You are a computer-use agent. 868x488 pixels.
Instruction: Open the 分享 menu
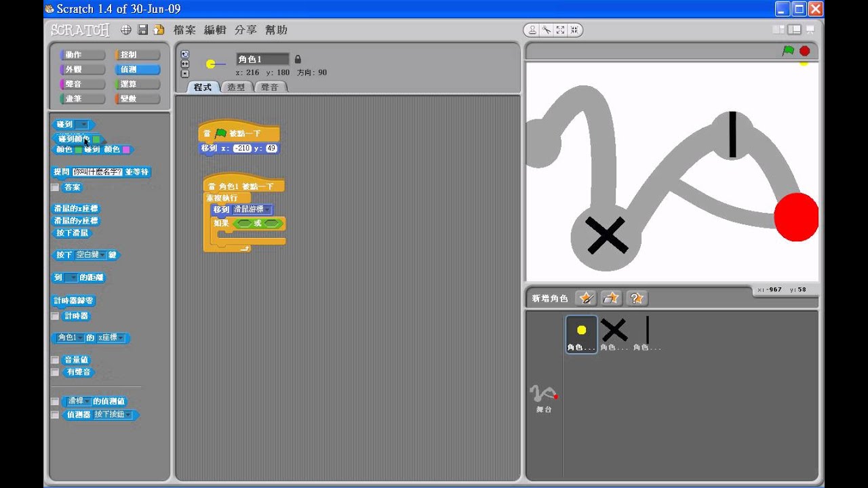245,30
